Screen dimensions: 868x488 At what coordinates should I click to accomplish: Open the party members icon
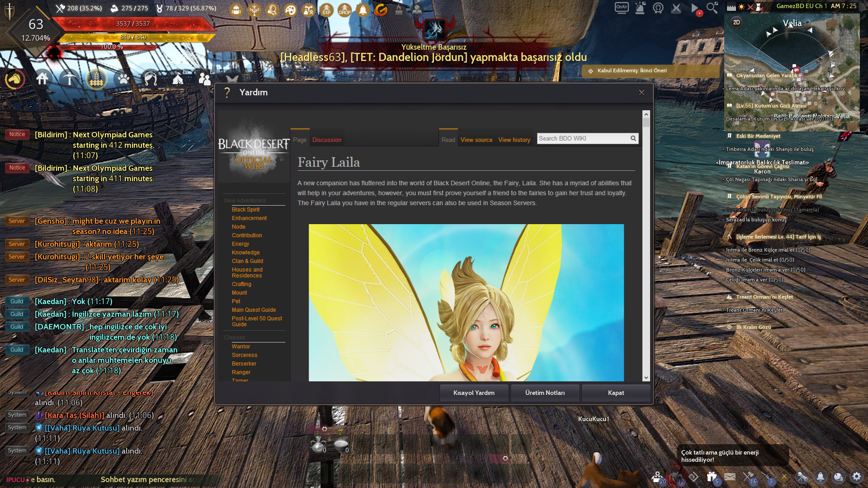coord(205,79)
